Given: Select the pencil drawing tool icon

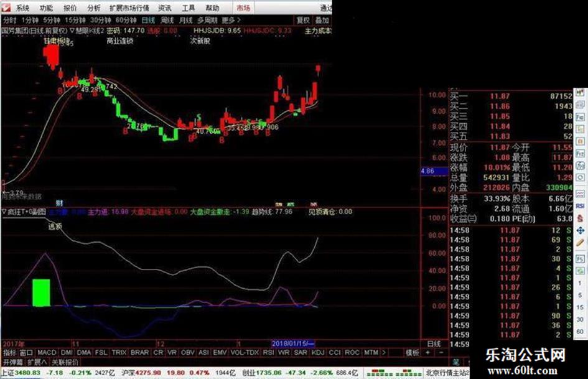Looking at the screenshot, I should (x=581, y=243).
